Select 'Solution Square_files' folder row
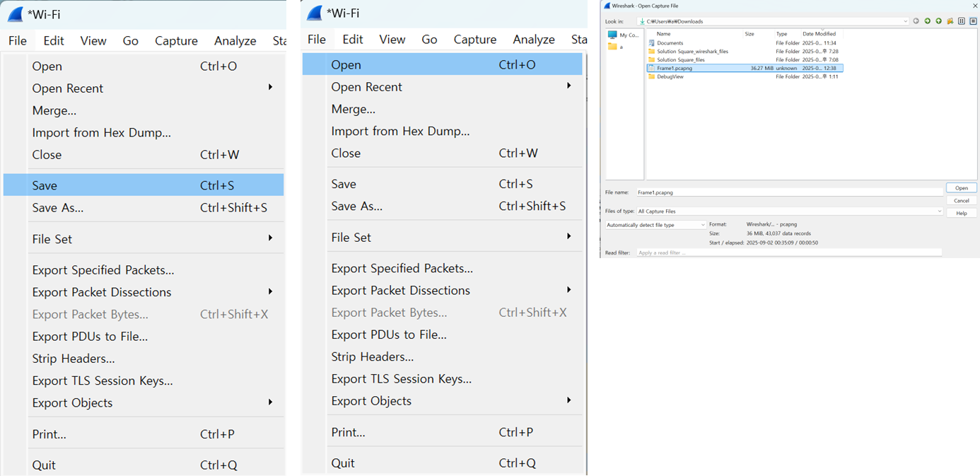This screenshot has width=980, height=476. (x=745, y=60)
